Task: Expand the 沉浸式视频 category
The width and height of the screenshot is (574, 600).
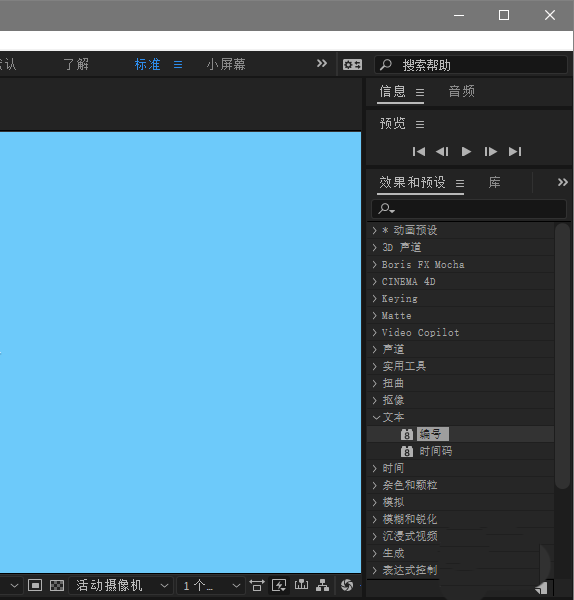Action: pos(375,536)
